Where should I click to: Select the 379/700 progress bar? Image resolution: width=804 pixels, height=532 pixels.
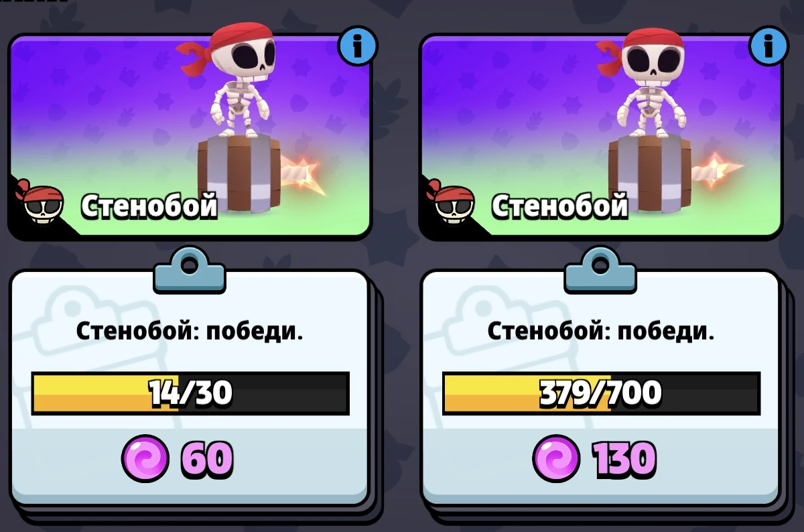601,394
